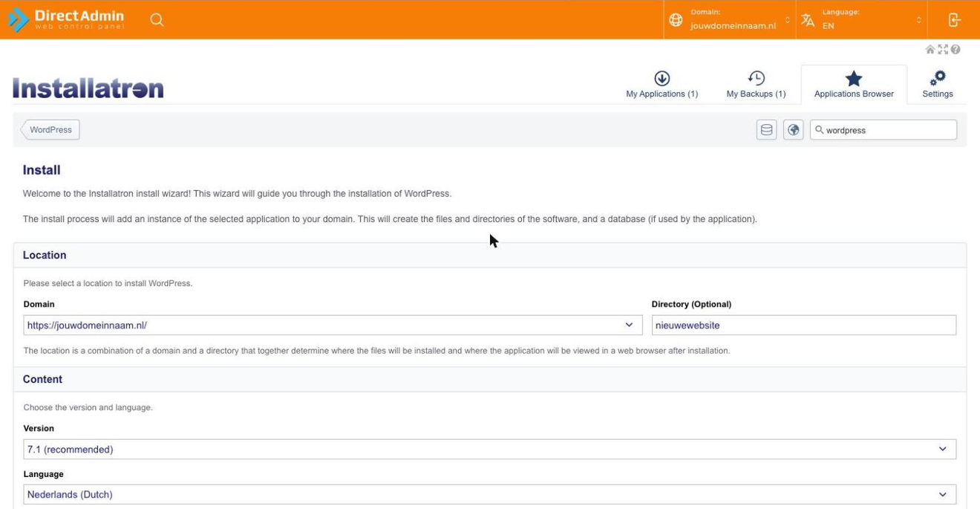The height and width of the screenshot is (509, 980).
Task: Open the header Domain selector jouwdomeinnaam.nl
Action: (x=731, y=19)
